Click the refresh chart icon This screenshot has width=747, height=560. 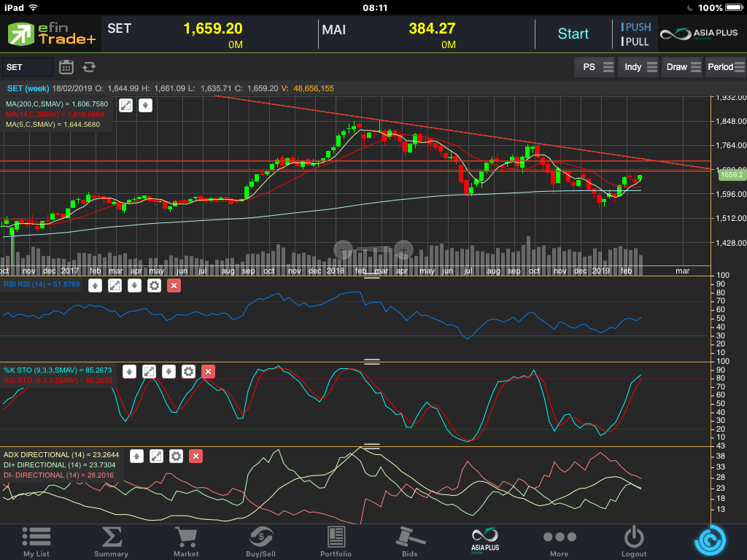coord(89,67)
